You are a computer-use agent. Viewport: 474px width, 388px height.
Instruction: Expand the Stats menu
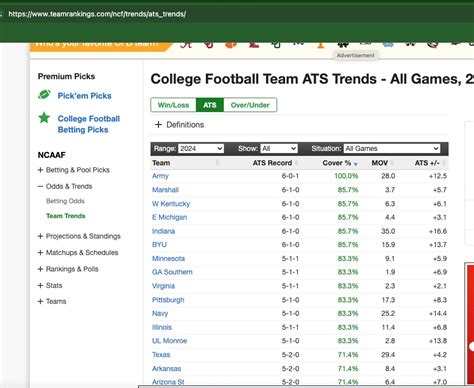50,285
